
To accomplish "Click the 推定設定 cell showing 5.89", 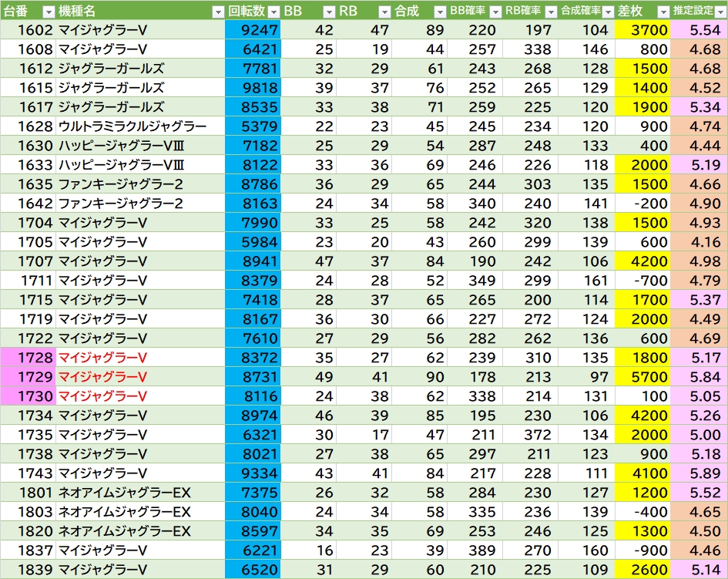I will [699, 473].
